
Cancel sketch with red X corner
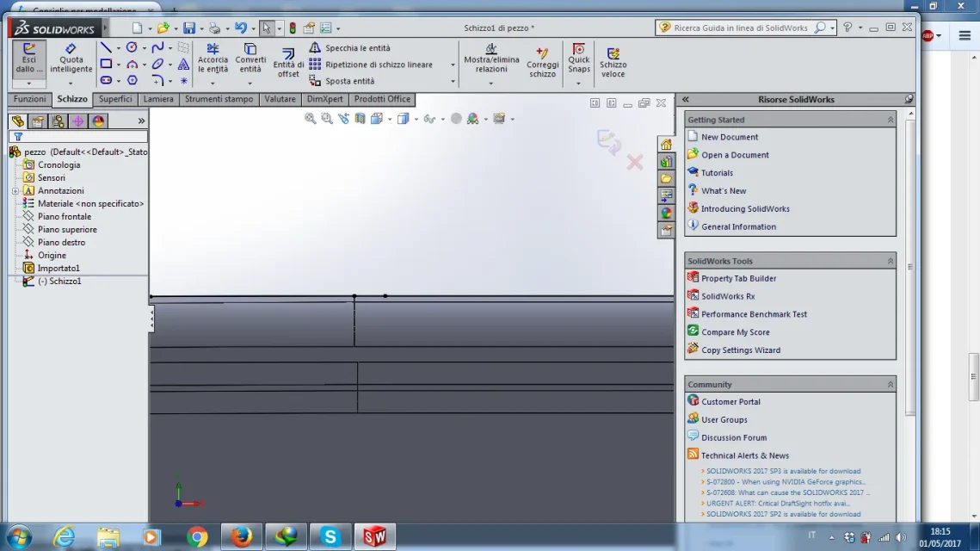[x=635, y=163]
